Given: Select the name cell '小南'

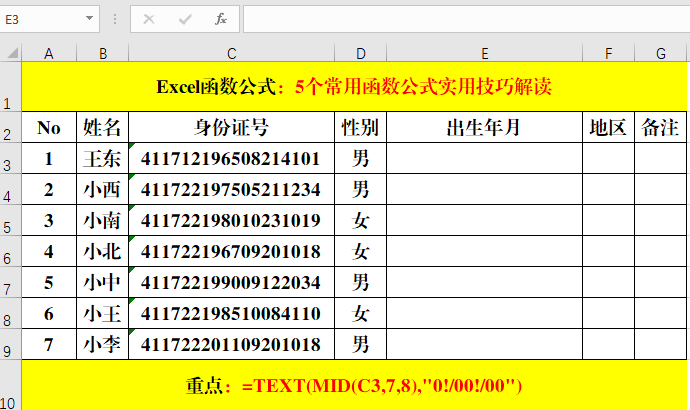Looking at the screenshot, I should point(103,220).
